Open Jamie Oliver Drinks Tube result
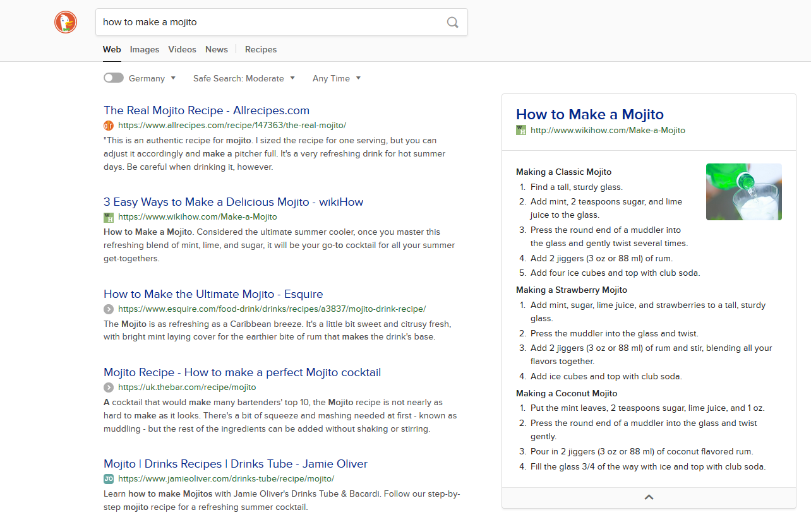This screenshot has height=532, width=811. click(x=236, y=464)
